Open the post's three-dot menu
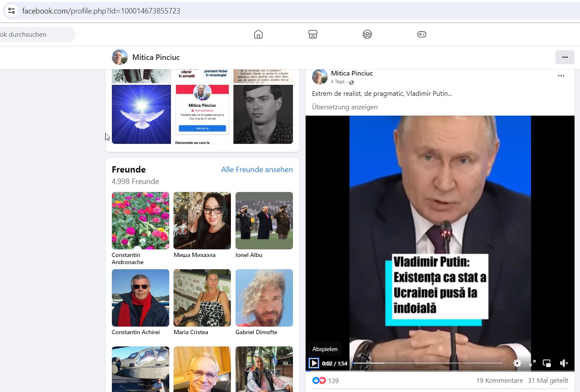 click(x=561, y=76)
